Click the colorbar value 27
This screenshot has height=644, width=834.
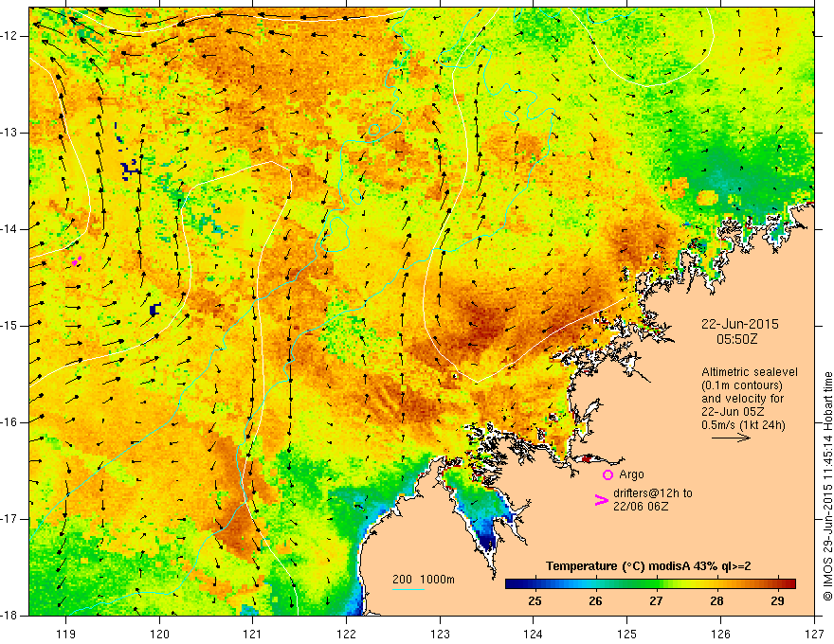click(x=657, y=601)
